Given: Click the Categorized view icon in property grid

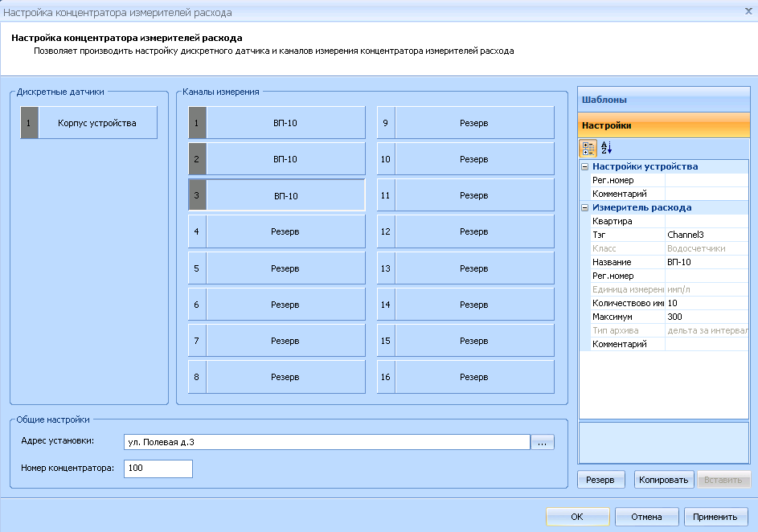Looking at the screenshot, I should tap(588, 148).
